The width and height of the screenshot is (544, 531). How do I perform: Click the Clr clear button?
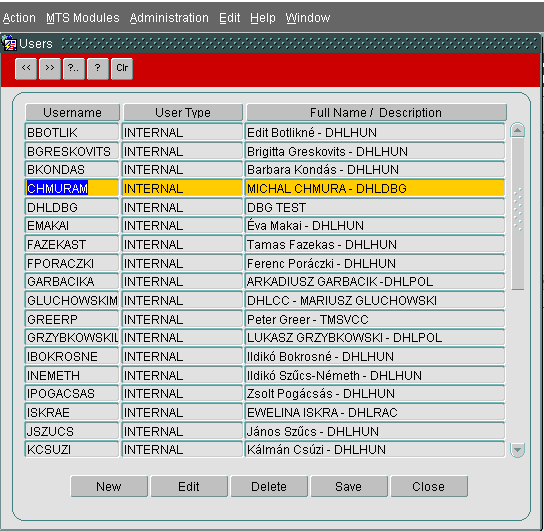pyautogui.click(x=122, y=68)
